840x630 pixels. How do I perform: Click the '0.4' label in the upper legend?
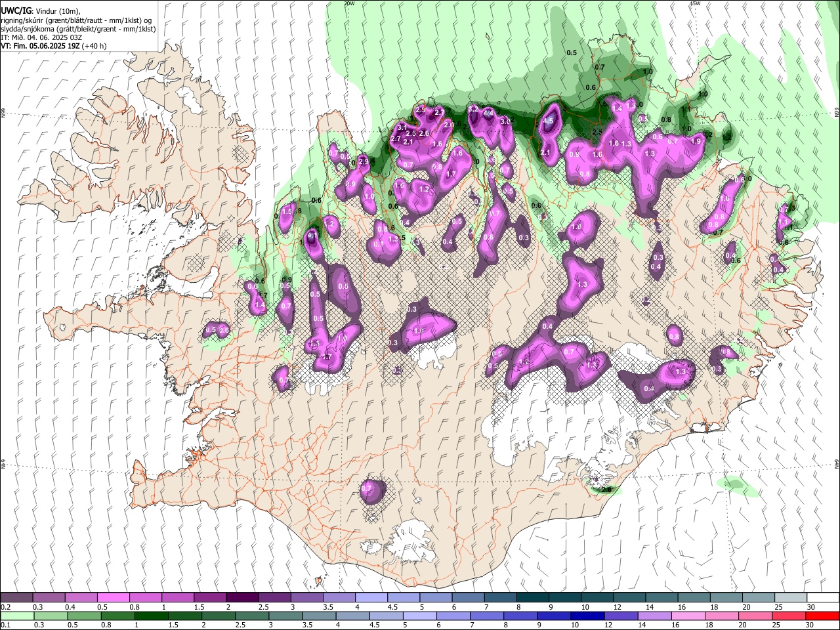[x=70, y=607]
